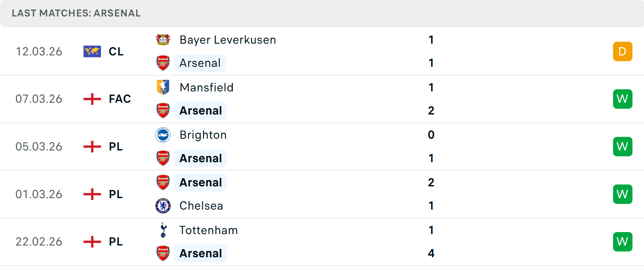644x266 pixels.
Task: Click the Bayer Leverkusen club crest
Action: [163, 39]
